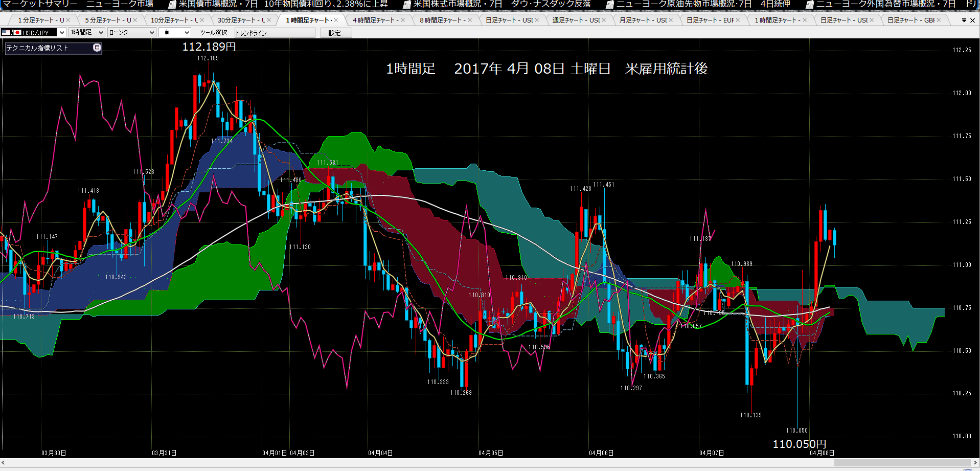
Task: Click the ツール選択 label
Action: click(214, 33)
